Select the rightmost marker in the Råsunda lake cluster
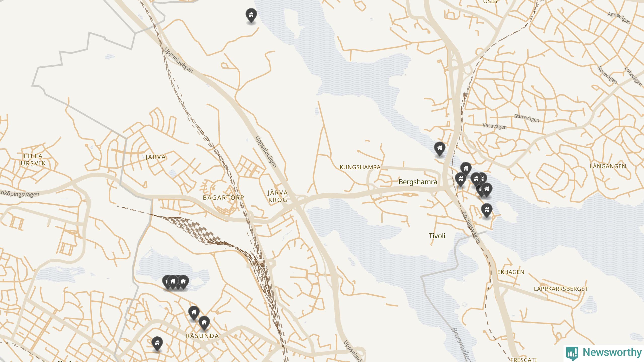Screen dimensions: 644x362 tap(183, 282)
